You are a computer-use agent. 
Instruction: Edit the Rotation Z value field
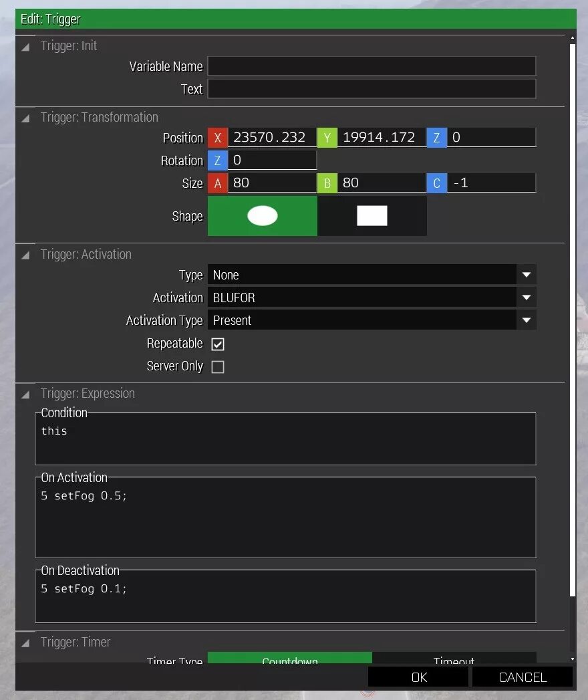click(272, 160)
